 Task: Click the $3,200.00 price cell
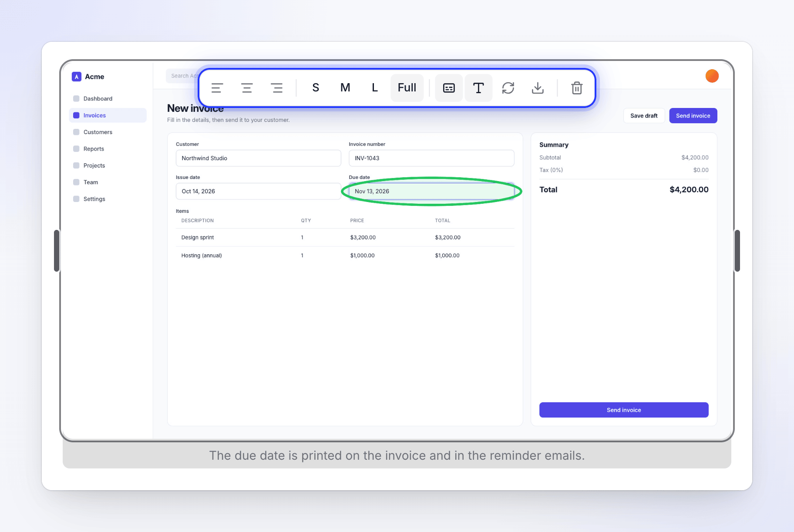[x=363, y=238]
